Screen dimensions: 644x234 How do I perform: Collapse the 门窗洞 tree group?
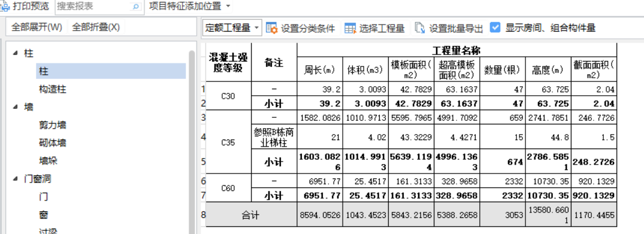(15, 178)
